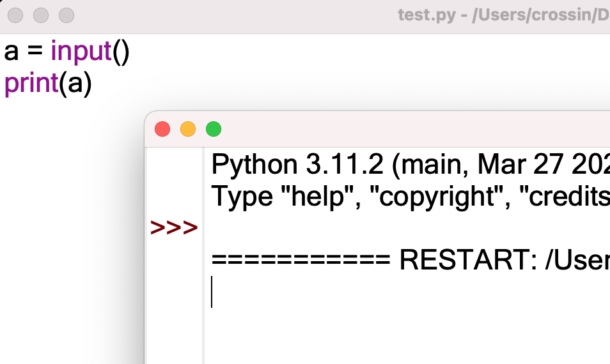Click the (a) argument in print line

(x=75, y=84)
